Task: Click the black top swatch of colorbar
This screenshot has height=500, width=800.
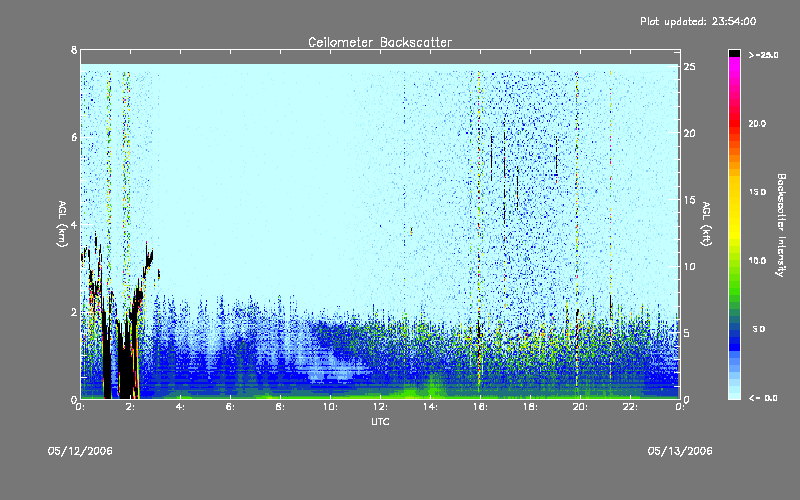Action: tap(734, 53)
